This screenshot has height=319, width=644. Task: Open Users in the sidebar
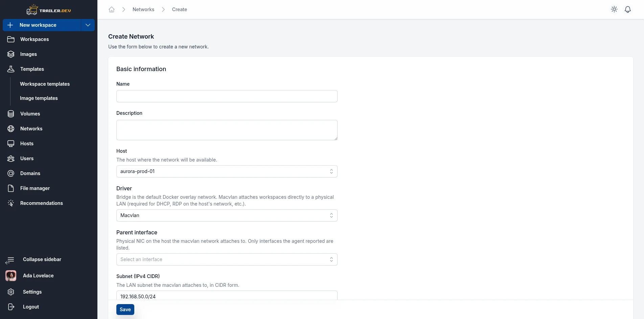27,158
